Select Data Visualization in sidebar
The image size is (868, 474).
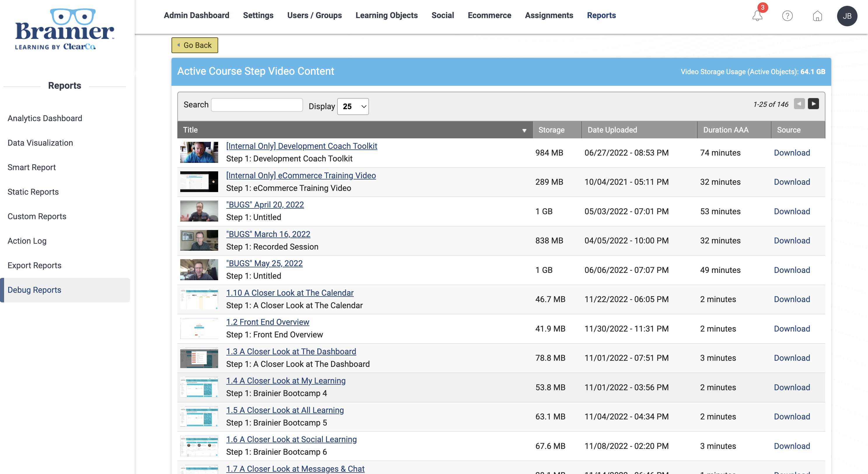[40, 143]
